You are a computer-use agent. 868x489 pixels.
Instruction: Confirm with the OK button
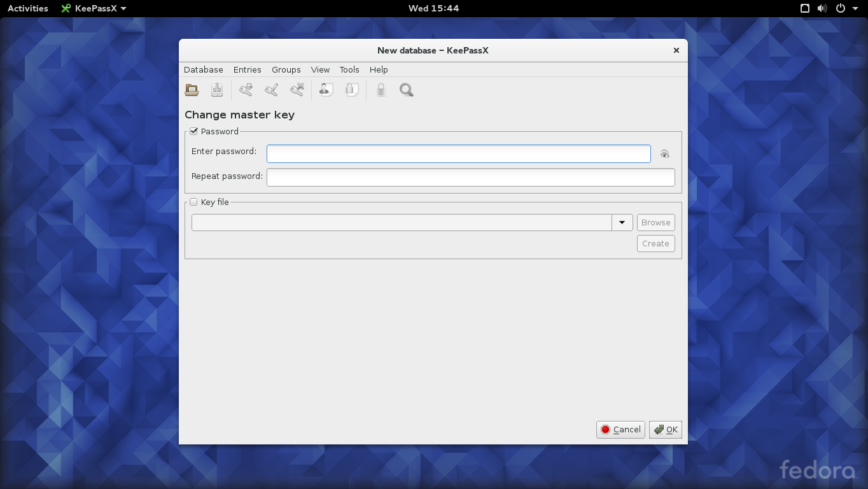[666, 429]
